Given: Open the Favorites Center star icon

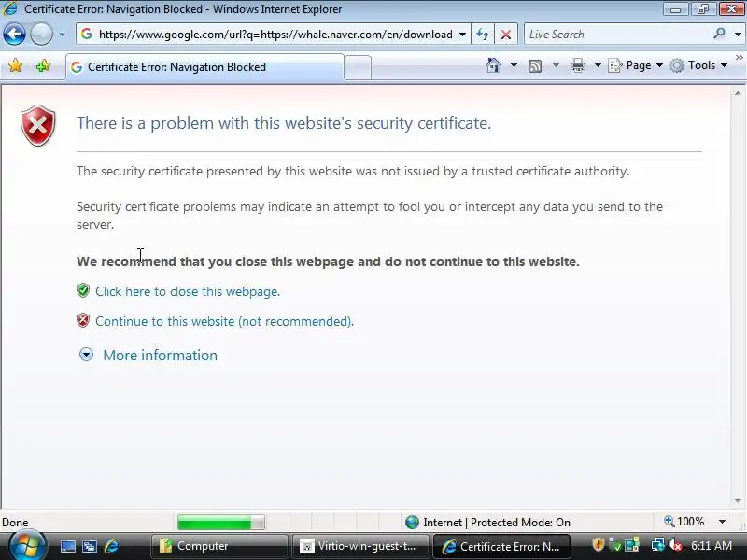Looking at the screenshot, I should [15, 65].
